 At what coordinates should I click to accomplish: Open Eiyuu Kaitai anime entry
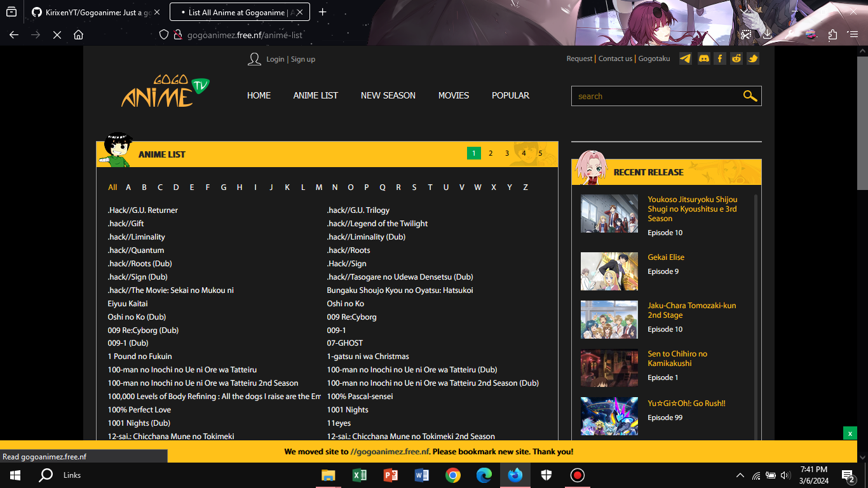point(128,304)
